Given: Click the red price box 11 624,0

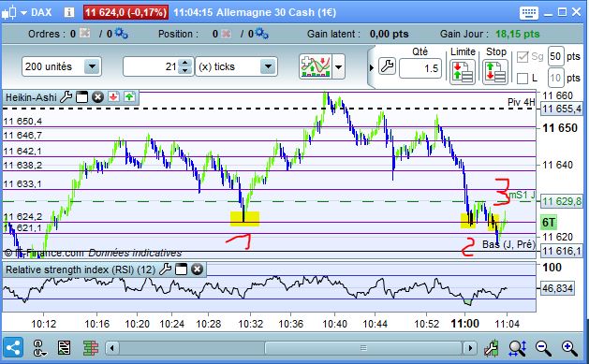Looking at the screenshot, I should click(125, 12).
